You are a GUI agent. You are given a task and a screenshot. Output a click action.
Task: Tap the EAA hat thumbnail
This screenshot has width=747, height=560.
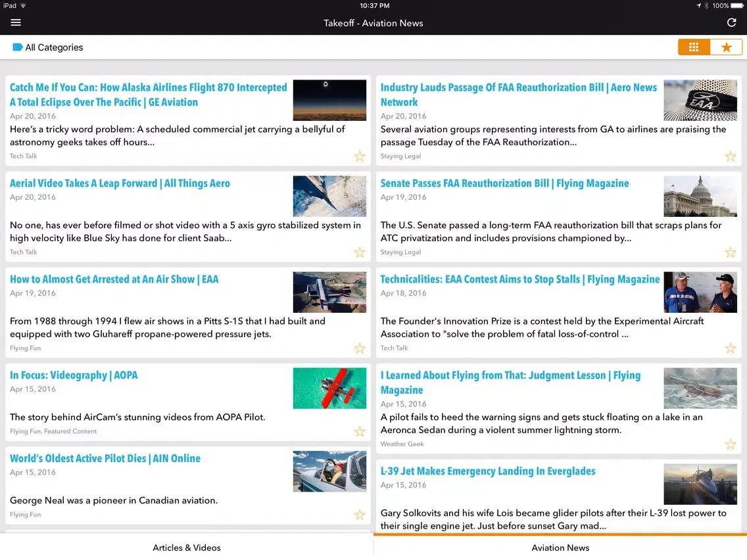coord(700,100)
